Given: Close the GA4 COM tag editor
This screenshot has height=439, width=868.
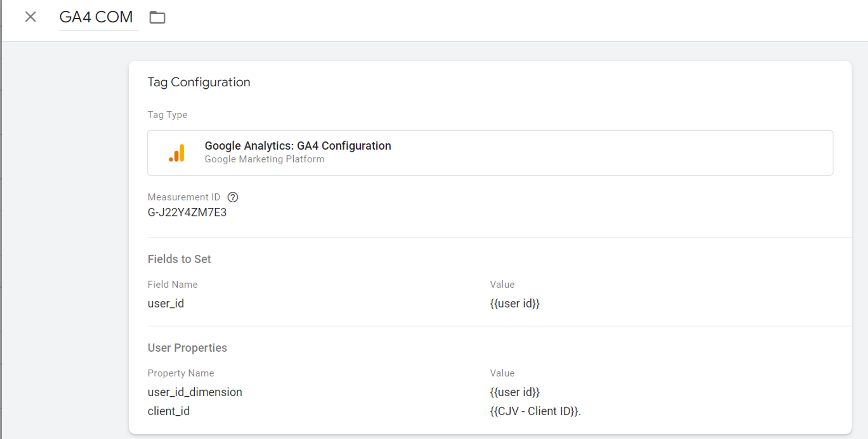Looking at the screenshot, I should (x=31, y=17).
